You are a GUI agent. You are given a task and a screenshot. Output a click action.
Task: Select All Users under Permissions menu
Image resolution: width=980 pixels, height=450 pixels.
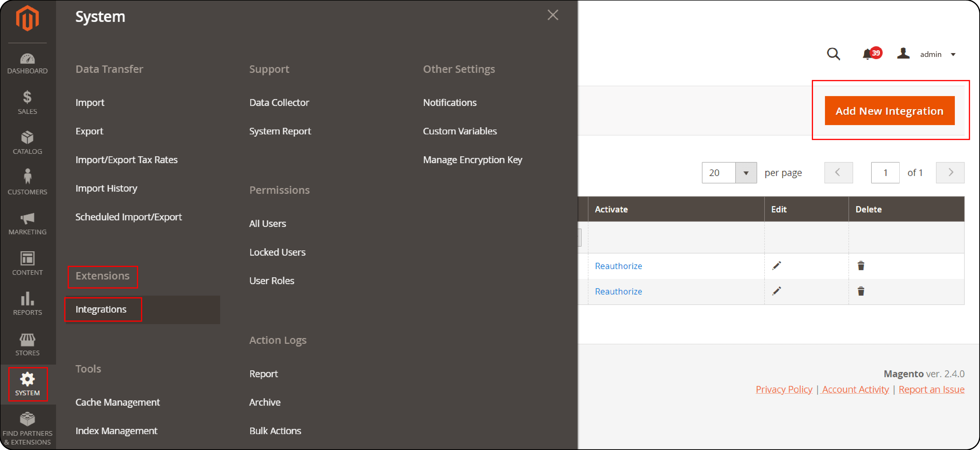[267, 223]
